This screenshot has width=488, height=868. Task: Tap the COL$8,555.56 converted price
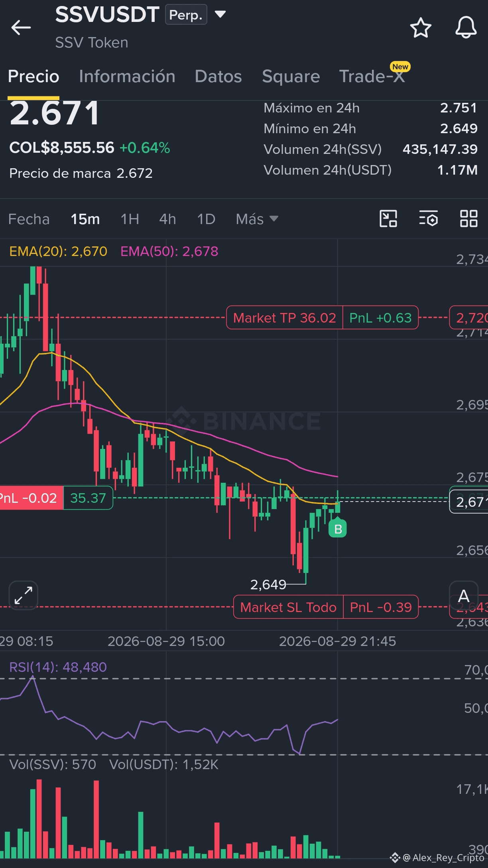pyautogui.click(x=62, y=148)
